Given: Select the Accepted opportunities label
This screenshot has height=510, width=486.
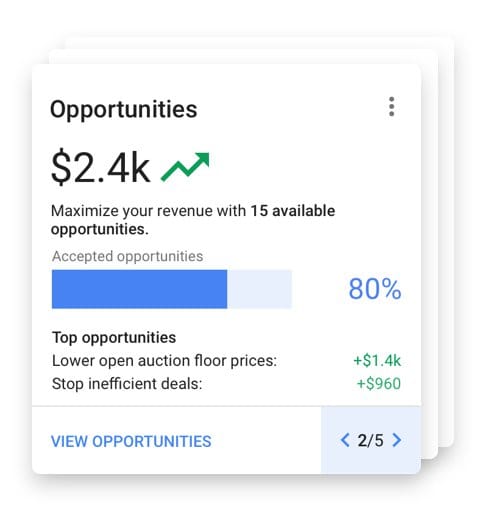Looking at the screenshot, I should tap(127, 256).
